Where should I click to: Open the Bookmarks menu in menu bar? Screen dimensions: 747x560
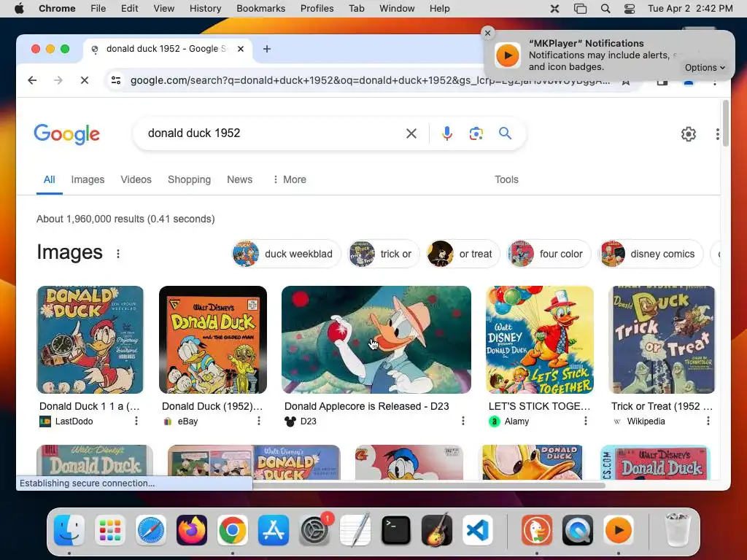pos(260,9)
